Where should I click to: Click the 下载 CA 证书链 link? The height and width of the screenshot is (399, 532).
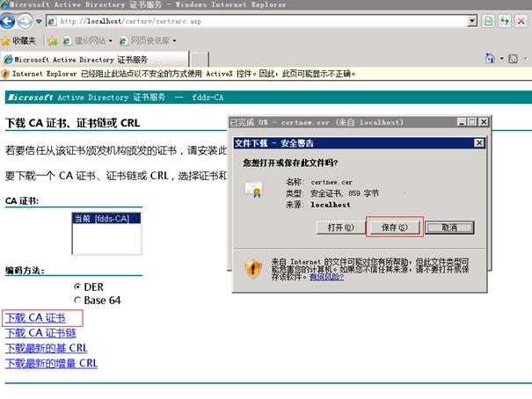pos(40,333)
